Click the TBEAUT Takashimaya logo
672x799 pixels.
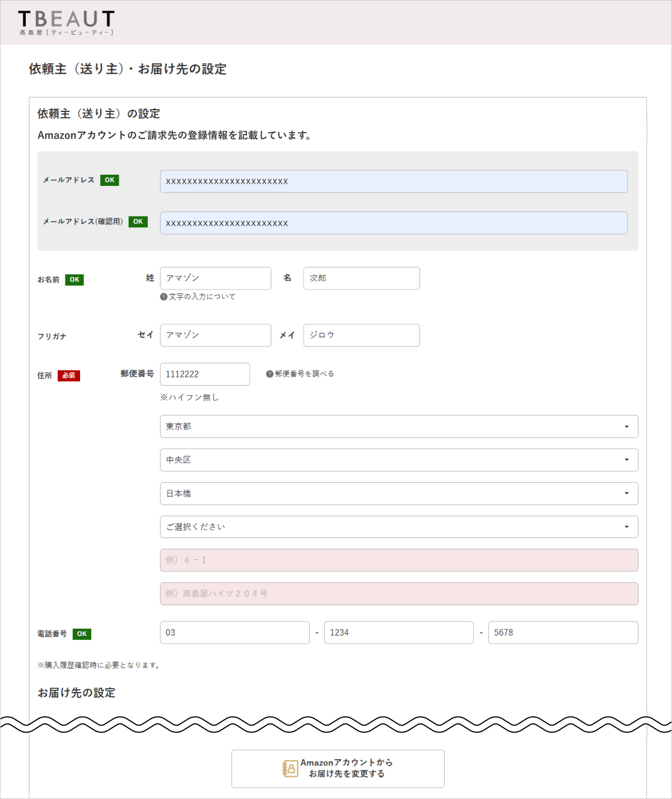(66, 23)
